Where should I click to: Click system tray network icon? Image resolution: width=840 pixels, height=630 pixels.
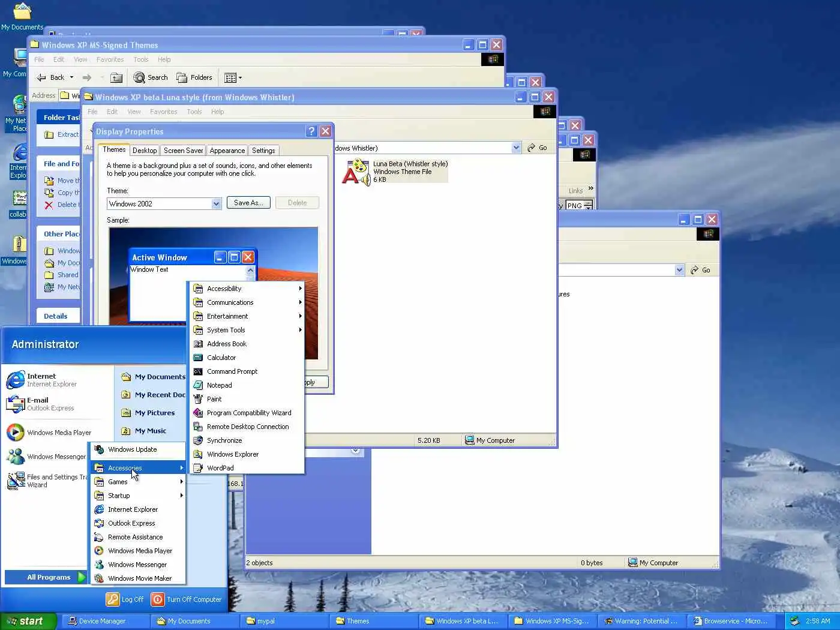[795, 621]
